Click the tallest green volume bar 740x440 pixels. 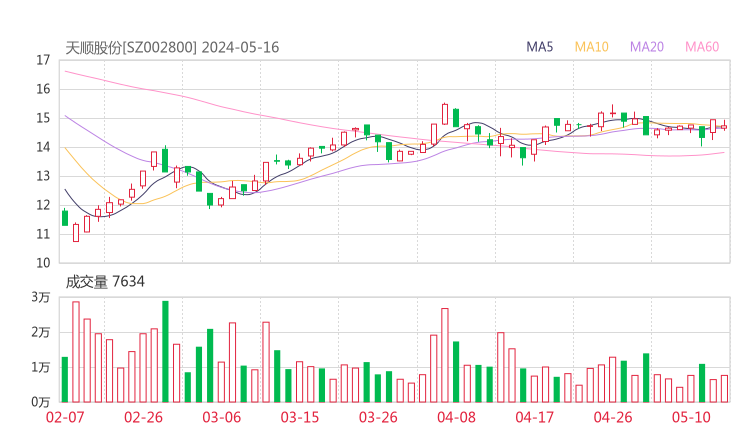coord(165,352)
